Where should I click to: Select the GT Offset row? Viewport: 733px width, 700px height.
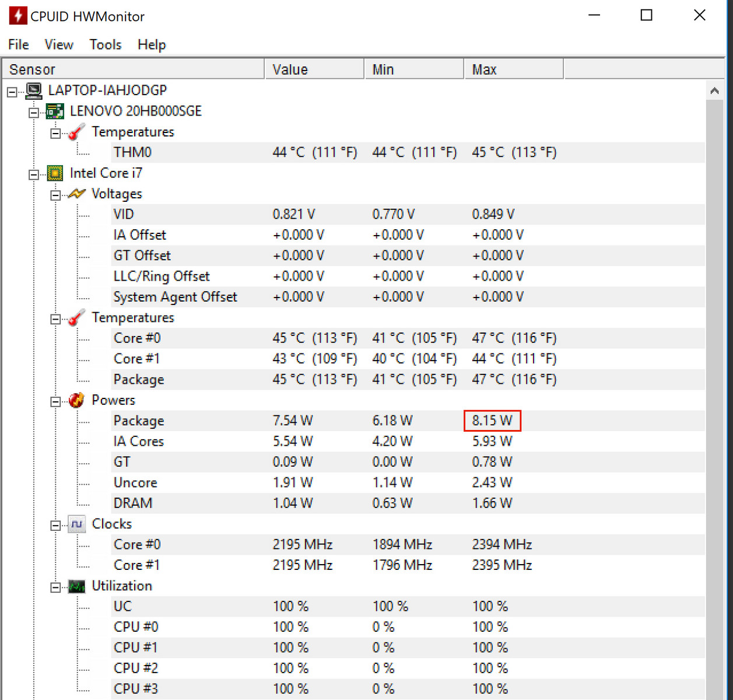coord(408,256)
